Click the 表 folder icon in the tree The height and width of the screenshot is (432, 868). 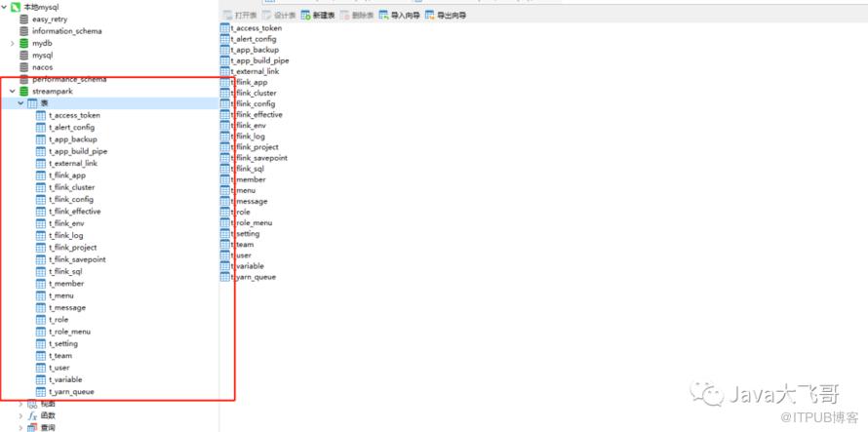[32, 103]
